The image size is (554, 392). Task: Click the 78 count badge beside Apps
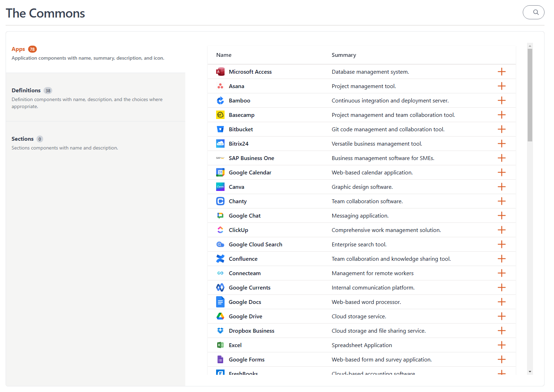(x=33, y=49)
